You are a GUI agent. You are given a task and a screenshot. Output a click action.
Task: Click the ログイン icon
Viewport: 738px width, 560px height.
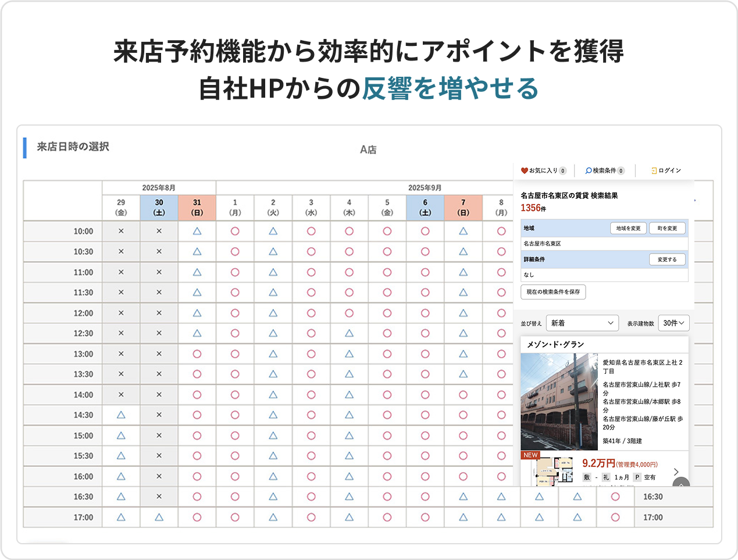pyautogui.click(x=654, y=171)
